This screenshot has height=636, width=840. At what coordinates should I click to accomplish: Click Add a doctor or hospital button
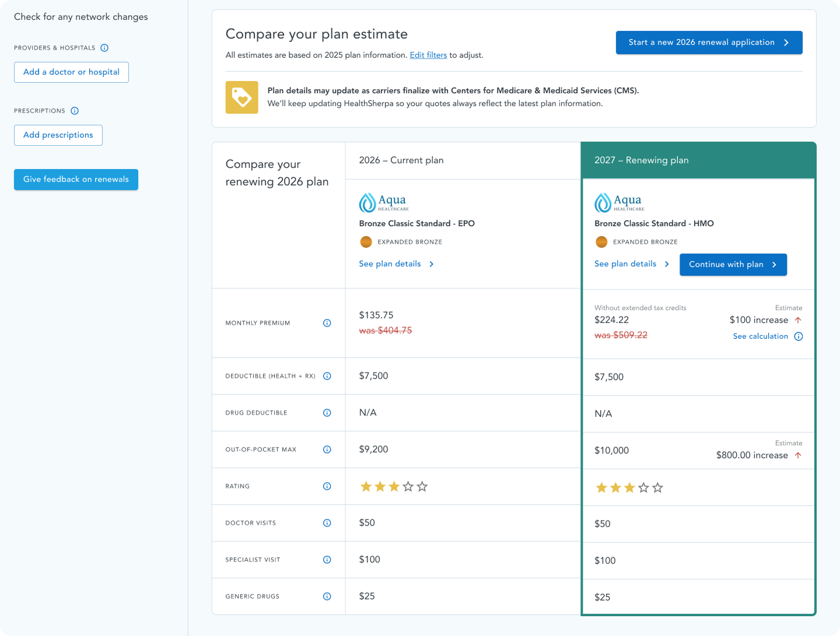tap(71, 72)
